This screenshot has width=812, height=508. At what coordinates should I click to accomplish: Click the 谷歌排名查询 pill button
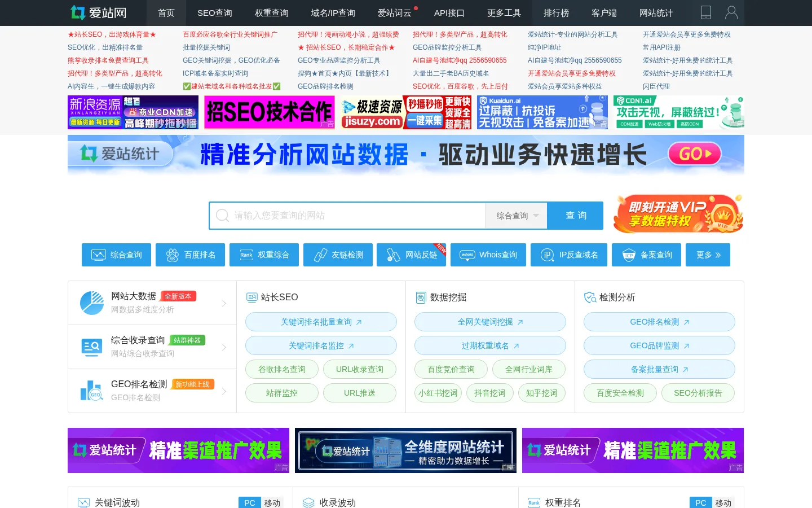tap(282, 369)
